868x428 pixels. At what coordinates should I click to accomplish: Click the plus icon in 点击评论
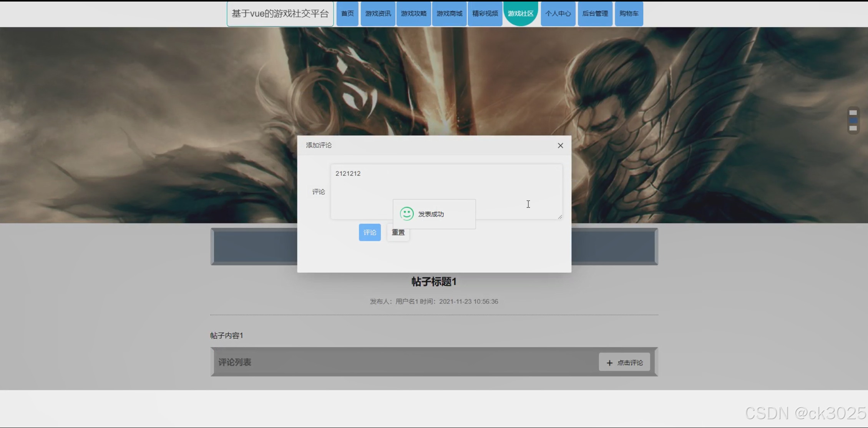pos(609,363)
